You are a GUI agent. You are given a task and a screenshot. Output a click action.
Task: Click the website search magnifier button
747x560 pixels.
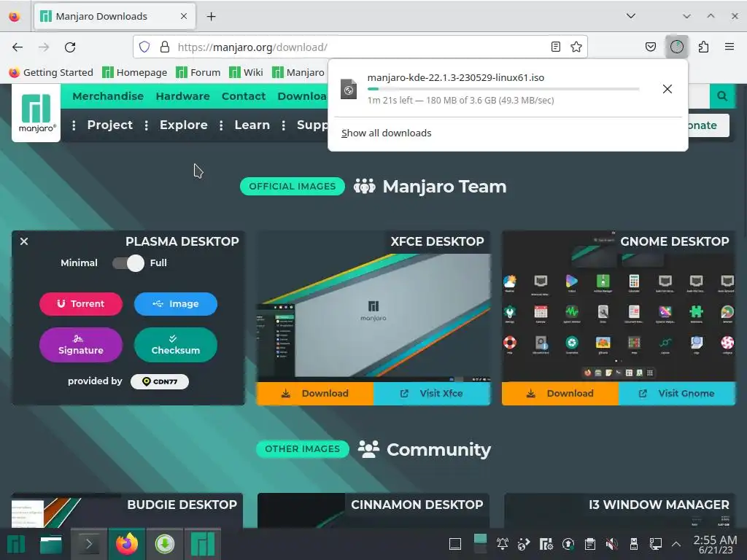(x=721, y=96)
